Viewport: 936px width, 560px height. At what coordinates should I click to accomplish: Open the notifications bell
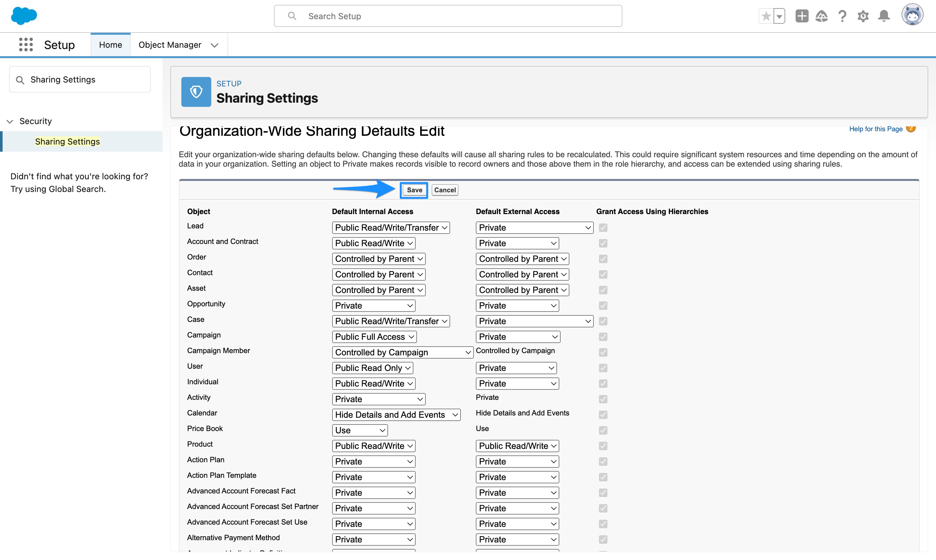[x=884, y=16]
